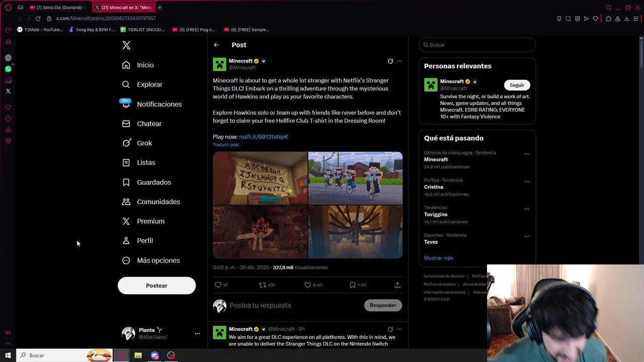Click Grok icon on Minecraft's 8h reply
The image size is (644, 362).
pyautogui.click(x=390, y=329)
